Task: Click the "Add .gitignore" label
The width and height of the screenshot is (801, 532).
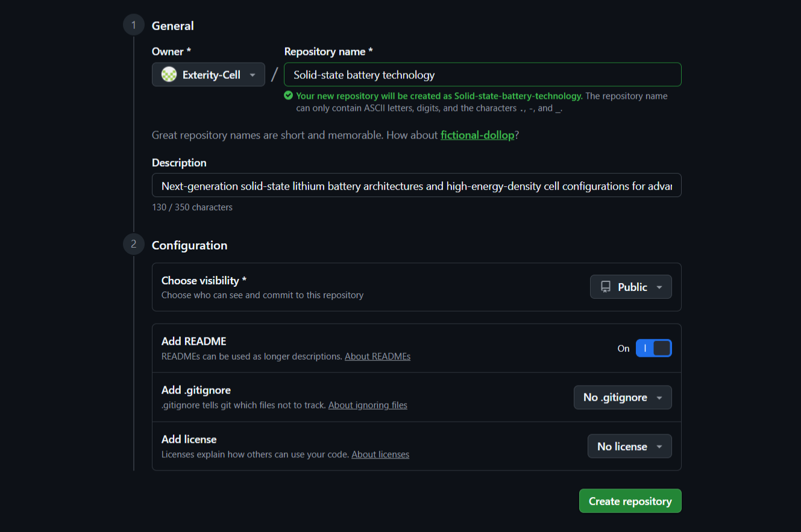Action: point(196,390)
